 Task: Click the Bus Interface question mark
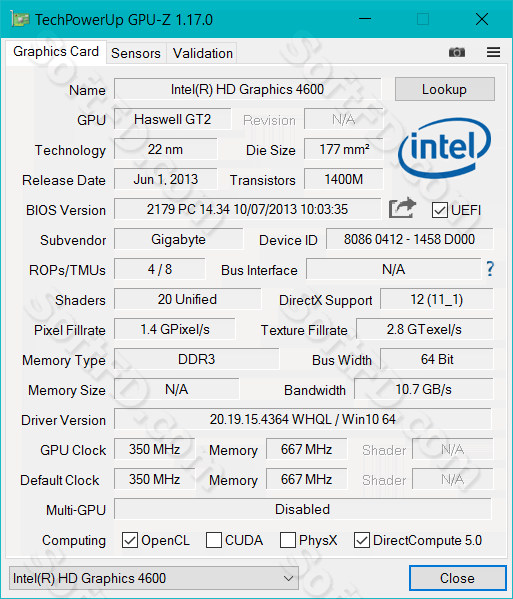pyautogui.click(x=490, y=269)
